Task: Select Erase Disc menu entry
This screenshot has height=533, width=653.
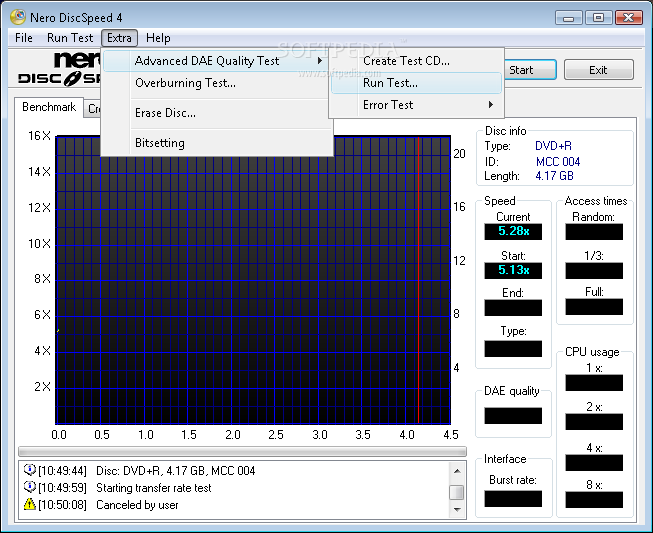Action: [215, 113]
